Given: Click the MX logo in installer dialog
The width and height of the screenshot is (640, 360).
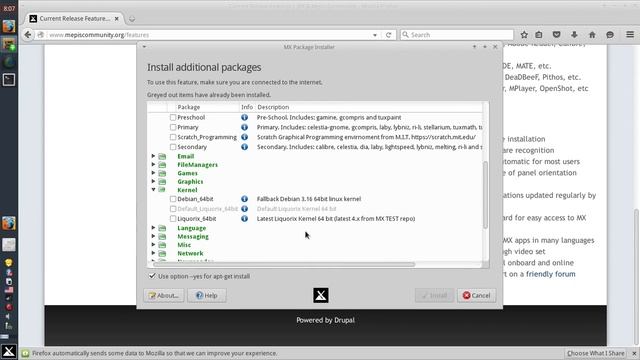Looking at the screenshot, I should point(320,295).
